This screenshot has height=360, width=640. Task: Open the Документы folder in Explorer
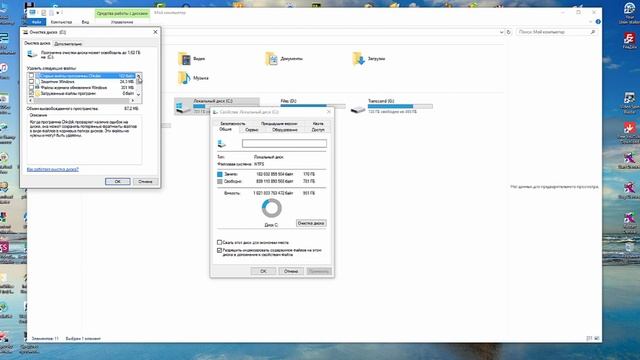tap(272, 59)
